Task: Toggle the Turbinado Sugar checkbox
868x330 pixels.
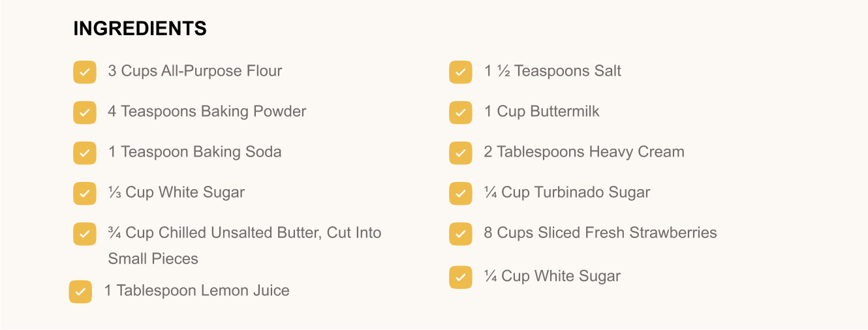Action: pos(461,194)
